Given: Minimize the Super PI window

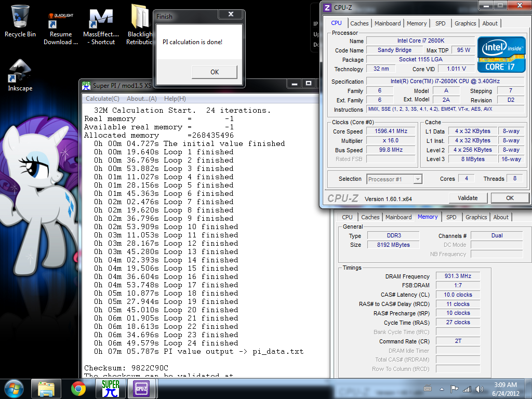Looking at the screenshot, I should click(295, 84).
